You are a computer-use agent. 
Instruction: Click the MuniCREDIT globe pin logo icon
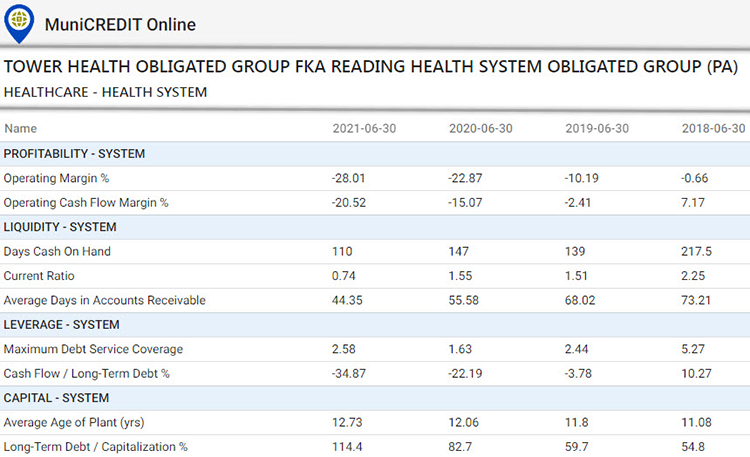(x=19, y=23)
